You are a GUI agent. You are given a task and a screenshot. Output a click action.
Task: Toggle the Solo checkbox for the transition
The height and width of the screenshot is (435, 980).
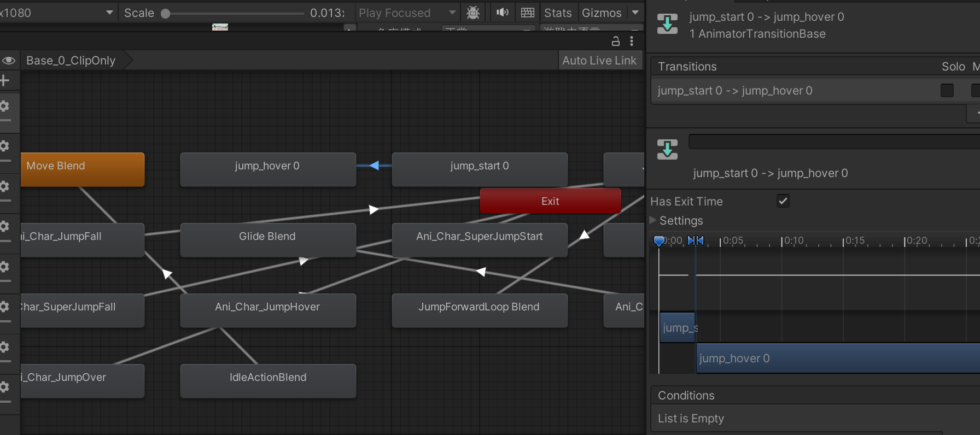pos(947,91)
